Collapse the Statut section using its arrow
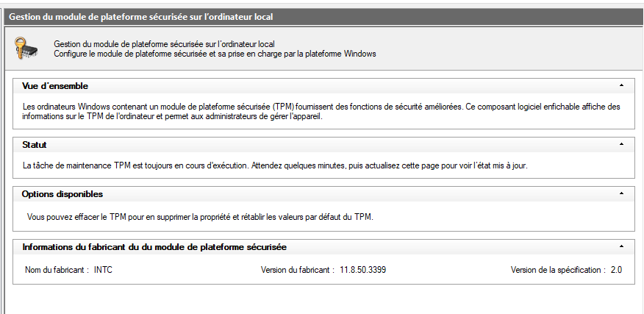 coord(621,144)
